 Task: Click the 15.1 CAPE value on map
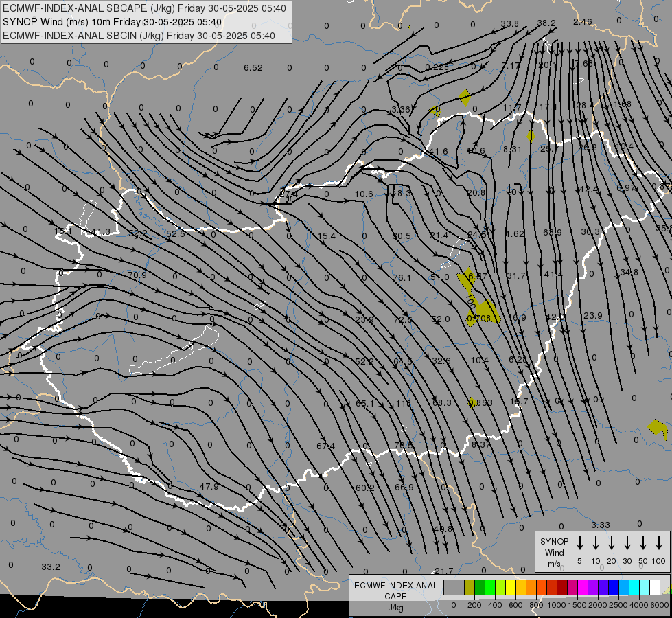63,231
